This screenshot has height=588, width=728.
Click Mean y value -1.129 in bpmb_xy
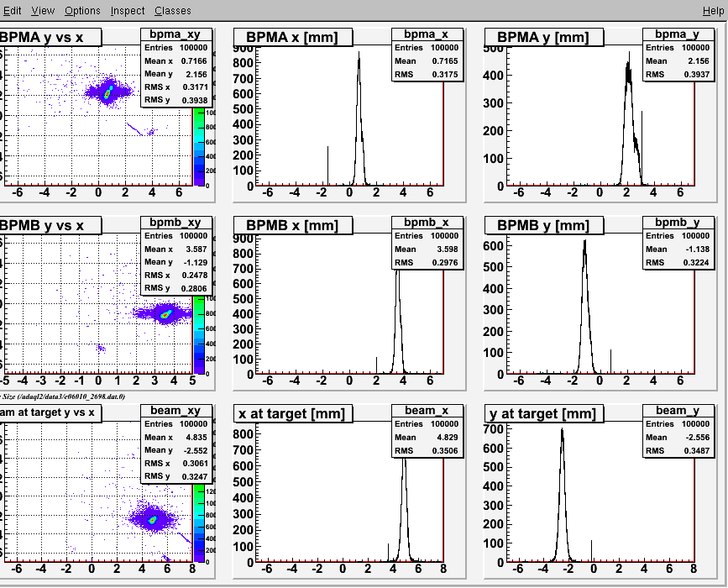pyautogui.click(x=195, y=262)
